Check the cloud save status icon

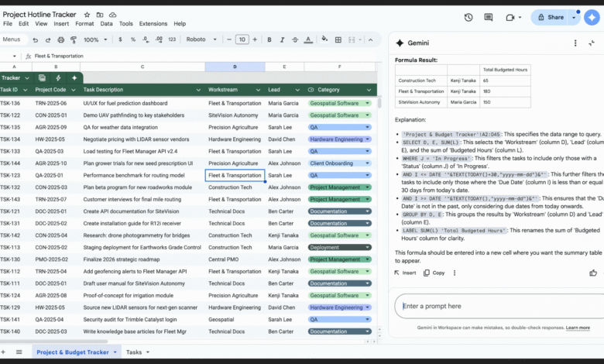112,15
